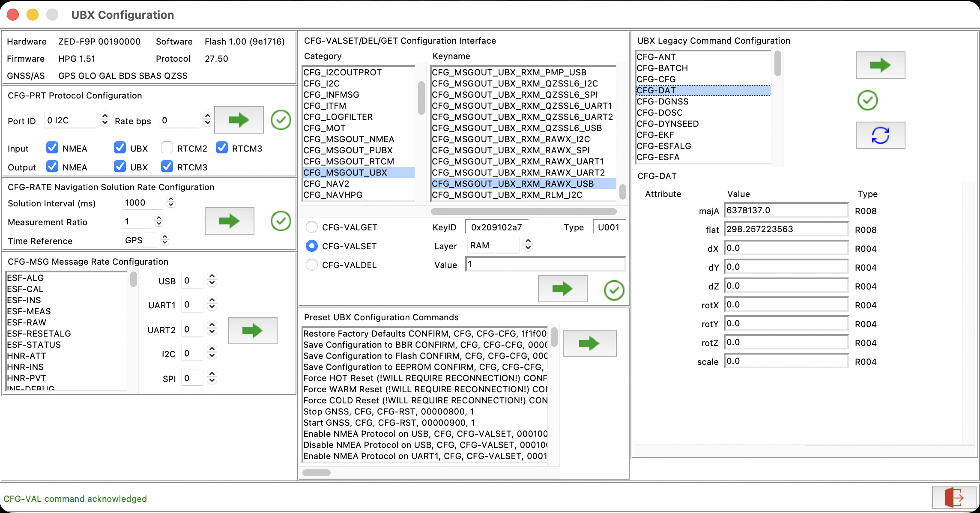Send CFG-PRT protocol configuration with green arrow
The image size is (980, 513).
(x=239, y=120)
